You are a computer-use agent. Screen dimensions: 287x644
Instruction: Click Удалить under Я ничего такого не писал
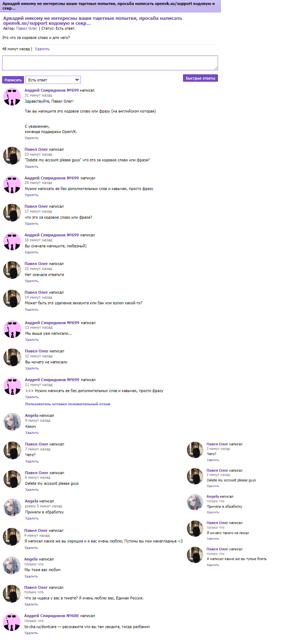[213, 539]
